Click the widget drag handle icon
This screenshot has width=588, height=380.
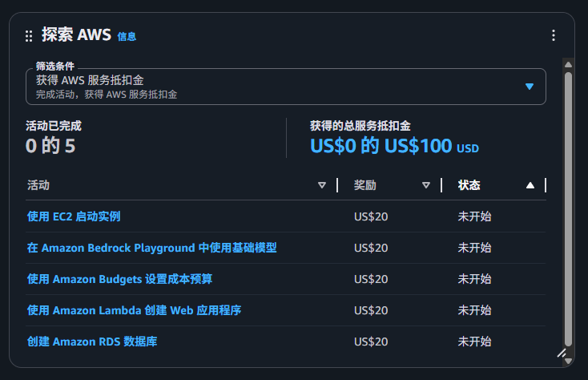tap(29, 36)
